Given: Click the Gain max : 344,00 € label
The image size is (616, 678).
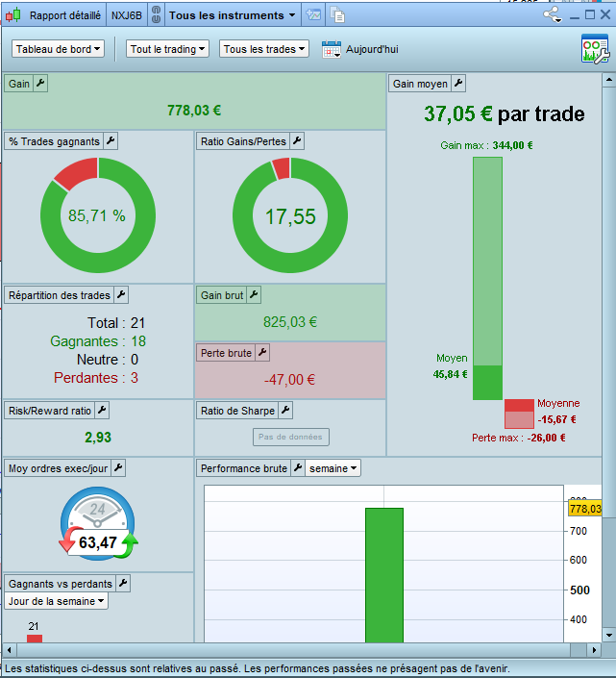Looking at the screenshot, I should coord(486,145).
